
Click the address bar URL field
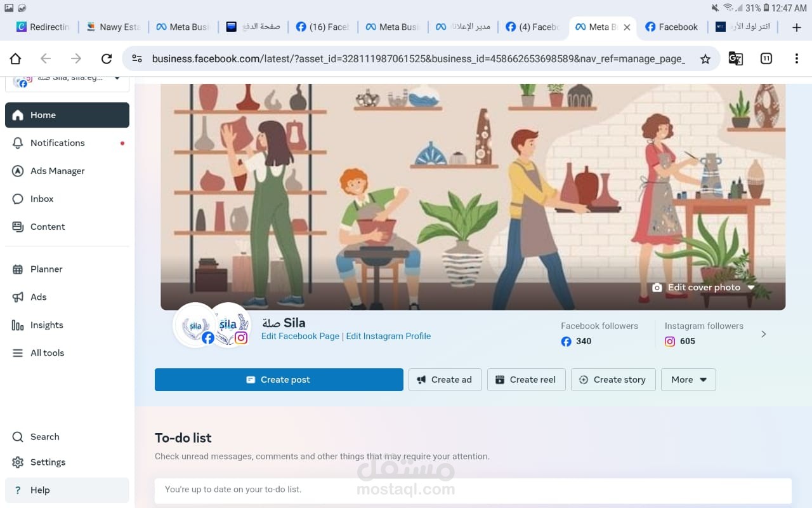(419, 59)
